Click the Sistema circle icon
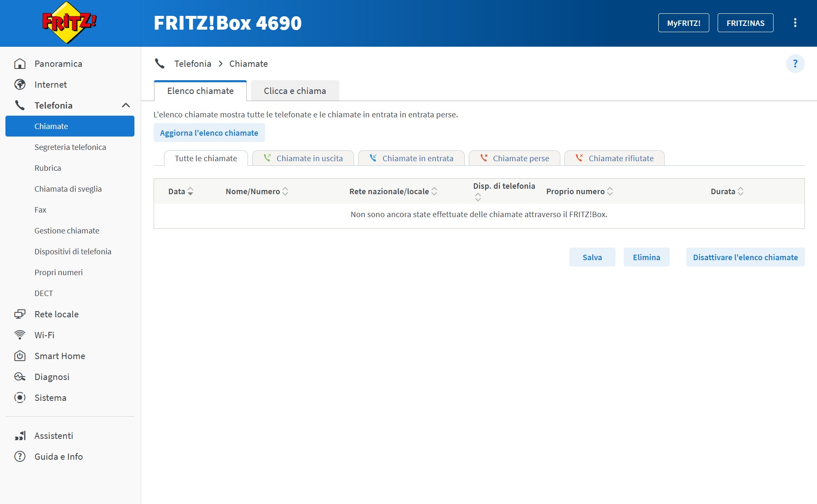 [x=20, y=398]
